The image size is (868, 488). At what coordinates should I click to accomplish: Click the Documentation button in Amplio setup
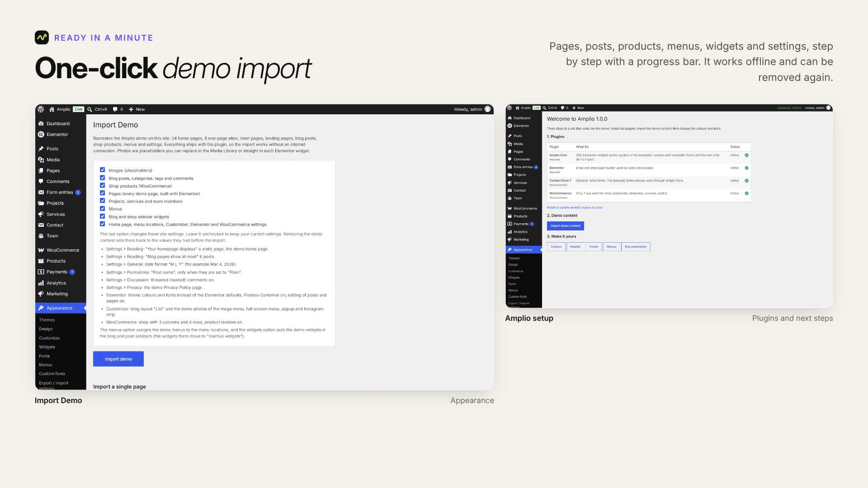636,247
